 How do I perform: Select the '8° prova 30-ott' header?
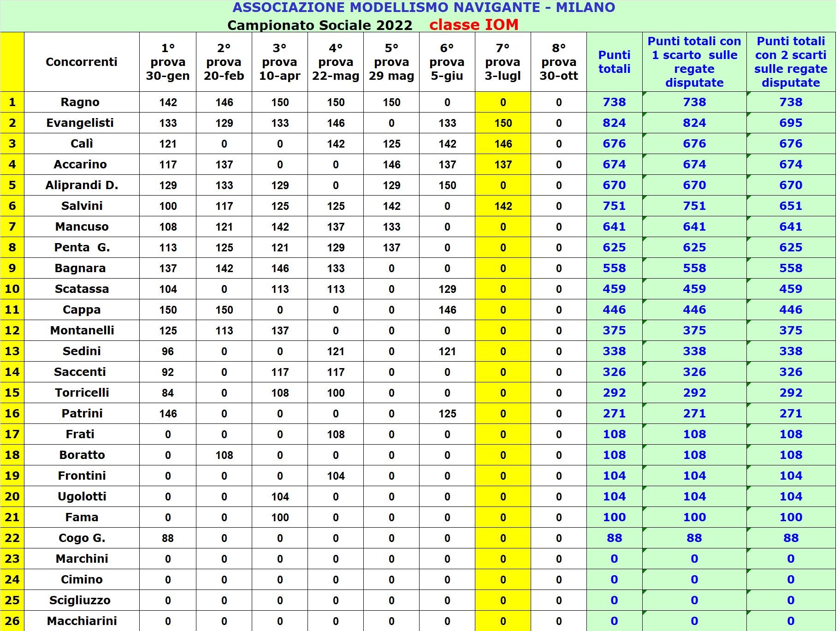coord(559,62)
